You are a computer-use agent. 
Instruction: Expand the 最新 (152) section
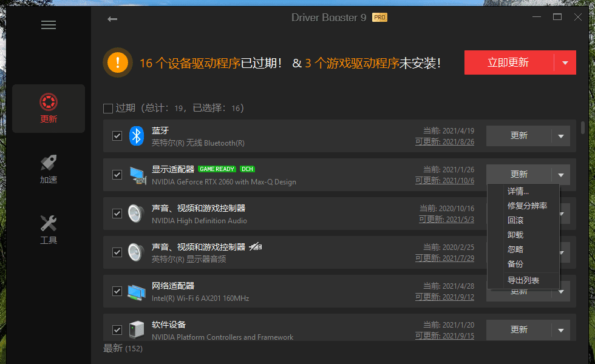pos(123,348)
